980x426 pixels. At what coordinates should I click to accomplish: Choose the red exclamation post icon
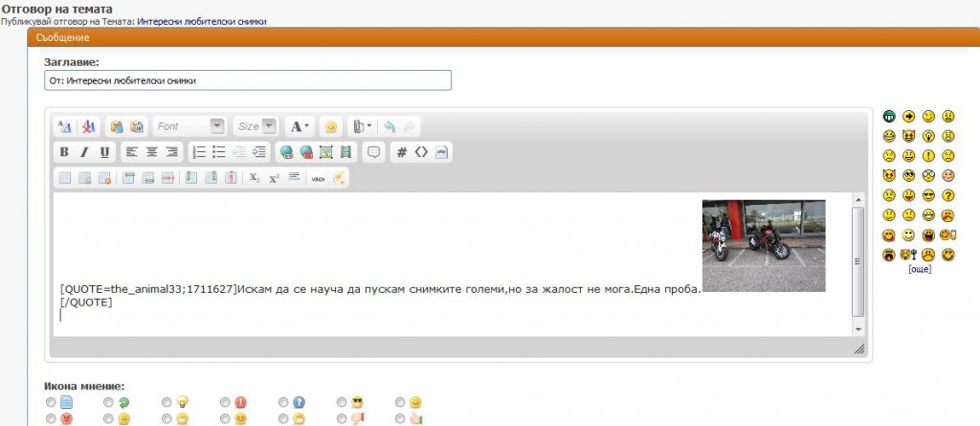pyautogui.click(x=226, y=402)
